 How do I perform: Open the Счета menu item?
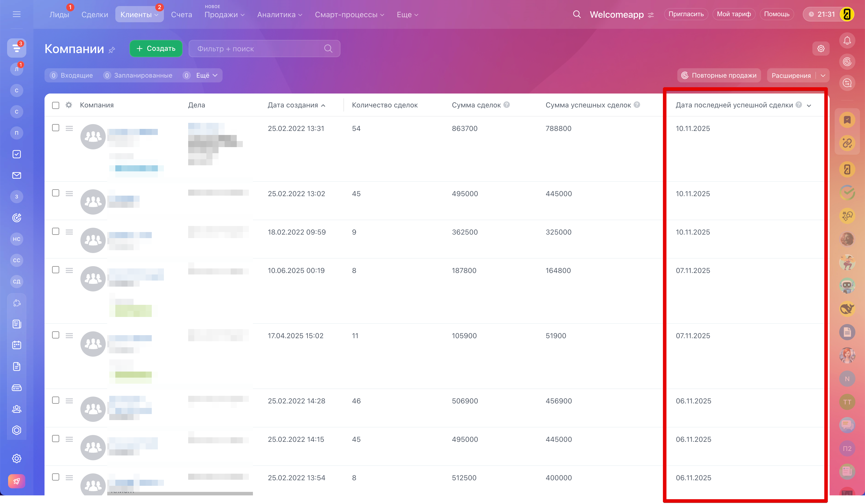(x=181, y=15)
